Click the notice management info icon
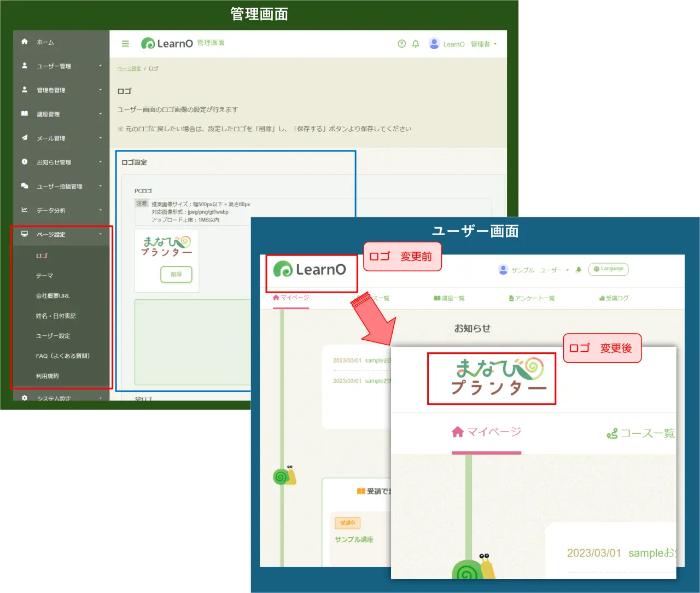Screen dimensions: 700x593 tap(25, 162)
